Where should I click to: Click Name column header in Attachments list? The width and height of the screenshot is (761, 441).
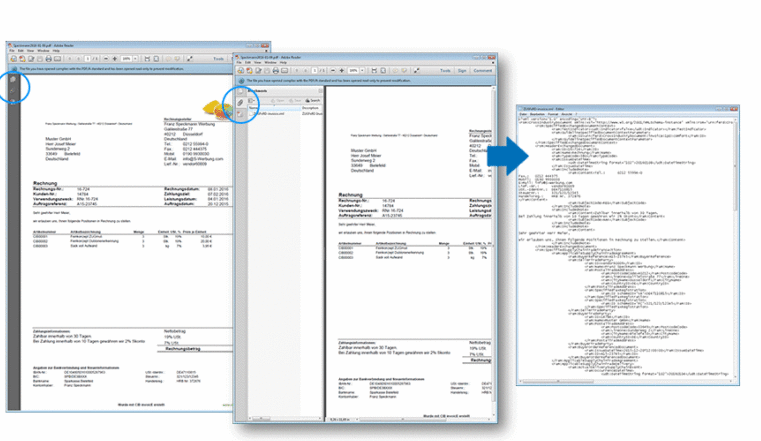click(274, 108)
